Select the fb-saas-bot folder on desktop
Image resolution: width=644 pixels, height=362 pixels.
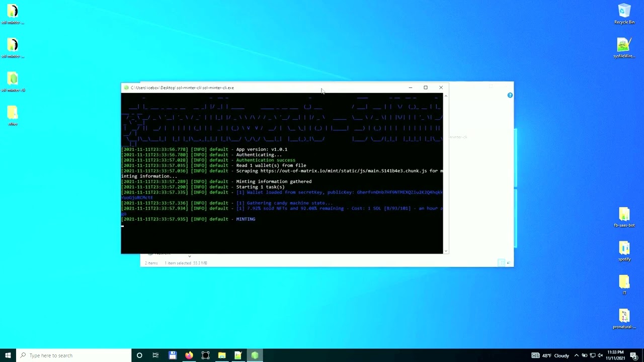click(624, 217)
